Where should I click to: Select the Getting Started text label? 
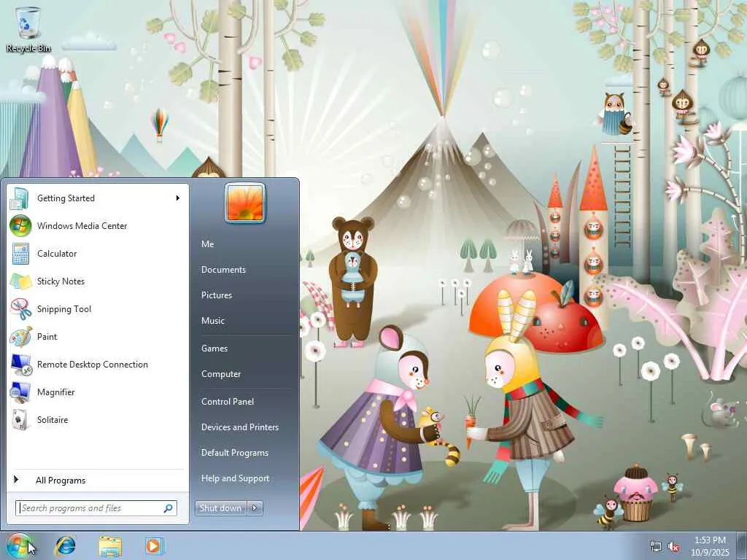(66, 198)
